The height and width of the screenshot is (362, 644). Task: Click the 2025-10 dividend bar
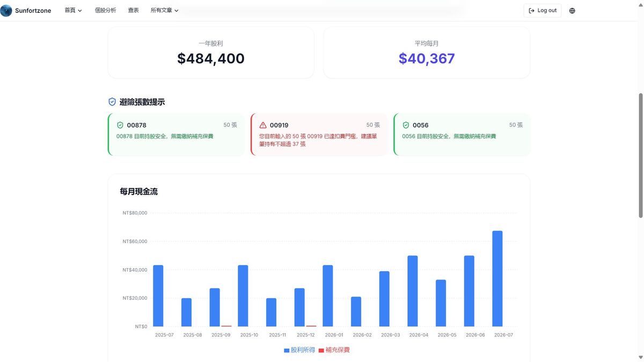tap(243, 295)
